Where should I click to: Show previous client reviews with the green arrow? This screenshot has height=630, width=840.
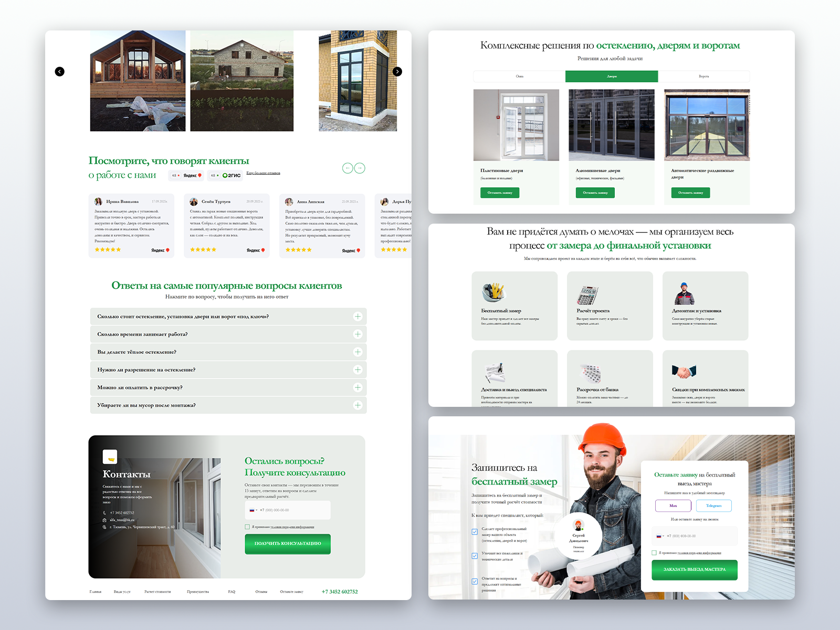click(x=348, y=168)
